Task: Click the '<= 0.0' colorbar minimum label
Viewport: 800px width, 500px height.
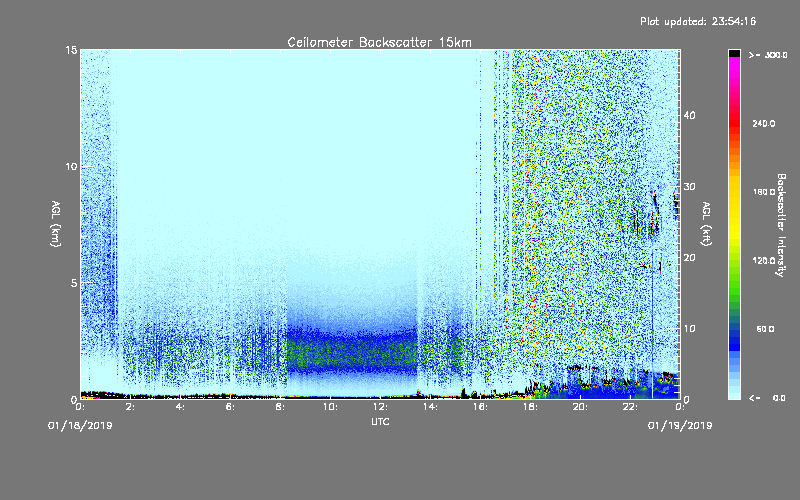Action: click(767, 398)
